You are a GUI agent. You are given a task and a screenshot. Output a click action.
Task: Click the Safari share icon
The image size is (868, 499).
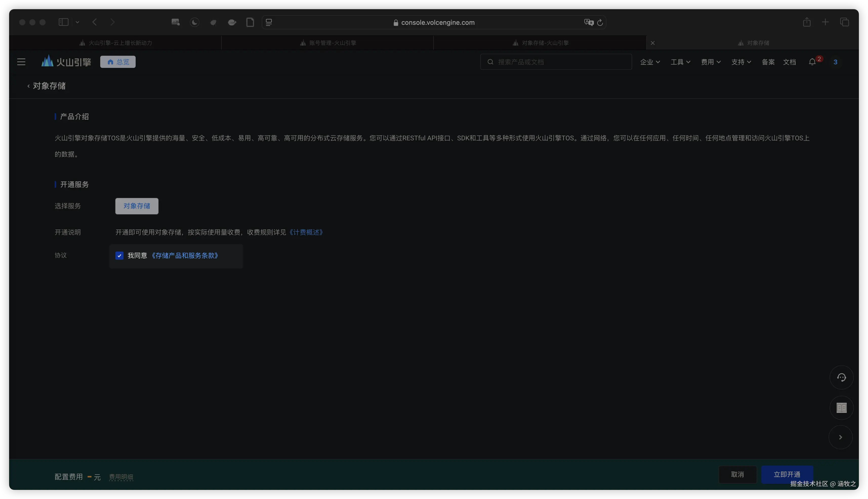807,22
